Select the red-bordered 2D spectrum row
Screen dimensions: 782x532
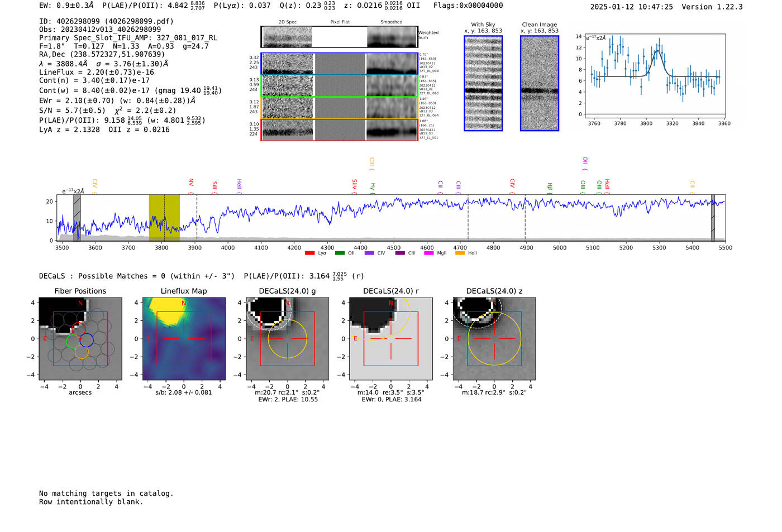340,130
